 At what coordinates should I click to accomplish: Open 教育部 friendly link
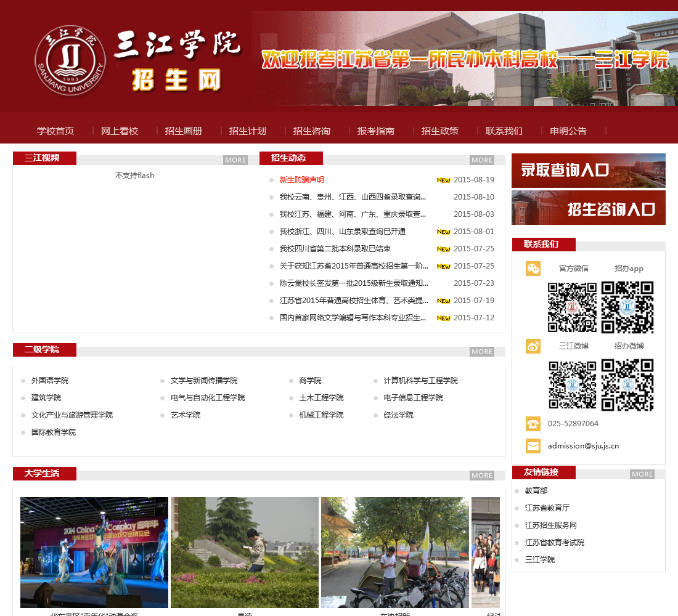tap(536, 490)
